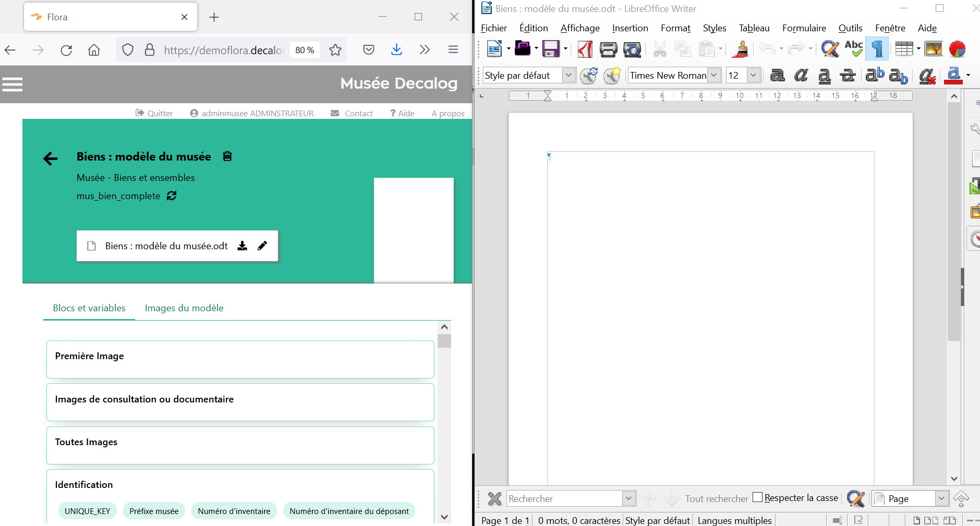The width and height of the screenshot is (980, 526).
Task: Switch to Images du modèle tab
Action: pos(184,308)
